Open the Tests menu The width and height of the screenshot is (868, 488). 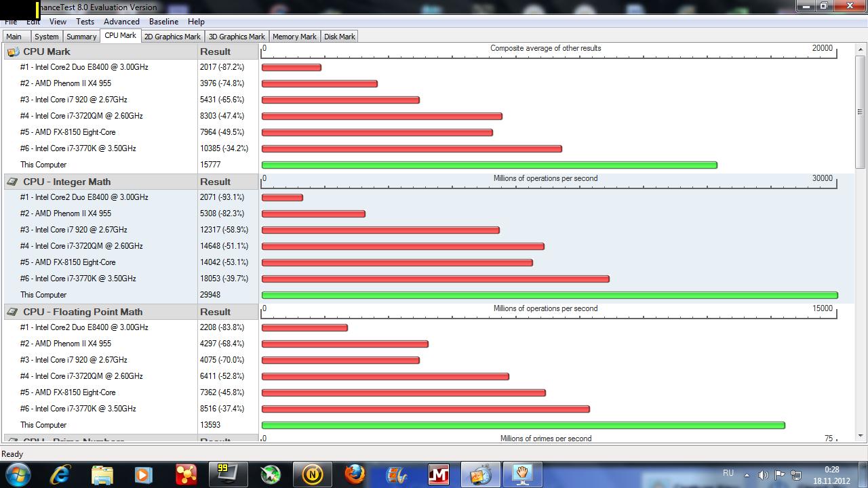(x=85, y=22)
